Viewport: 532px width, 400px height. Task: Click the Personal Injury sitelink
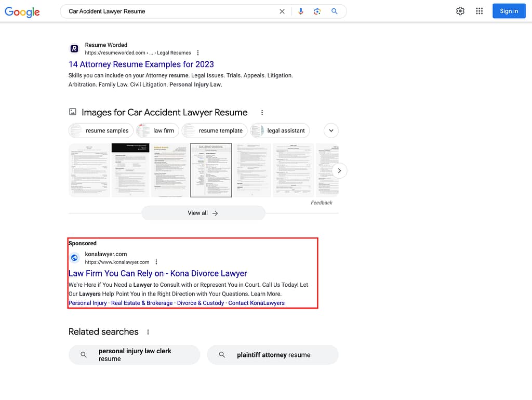pos(87,303)
